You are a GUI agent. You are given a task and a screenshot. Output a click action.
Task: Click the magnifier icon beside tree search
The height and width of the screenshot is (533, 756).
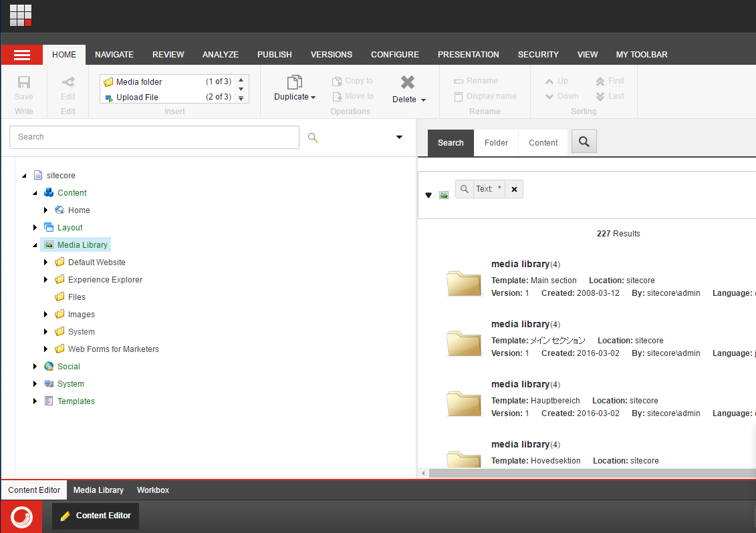tap(313, 138)
